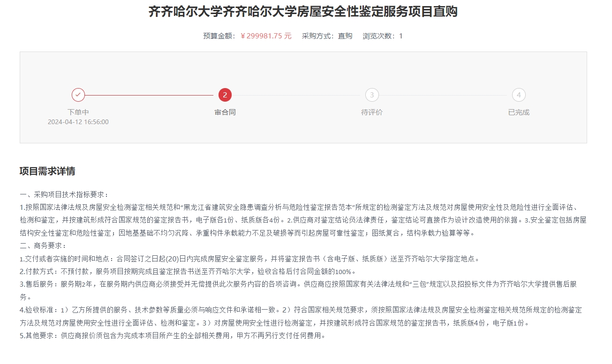Screen dimensions: 612x364
Task: Click the 浏览次数 view count
Action: [383, 36]
